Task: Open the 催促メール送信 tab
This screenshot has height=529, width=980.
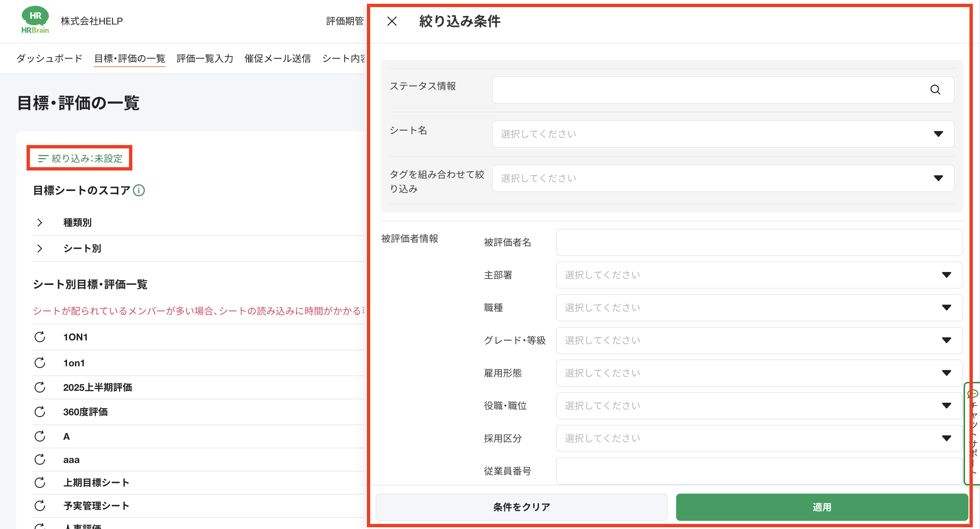Action: pos(277,59)
